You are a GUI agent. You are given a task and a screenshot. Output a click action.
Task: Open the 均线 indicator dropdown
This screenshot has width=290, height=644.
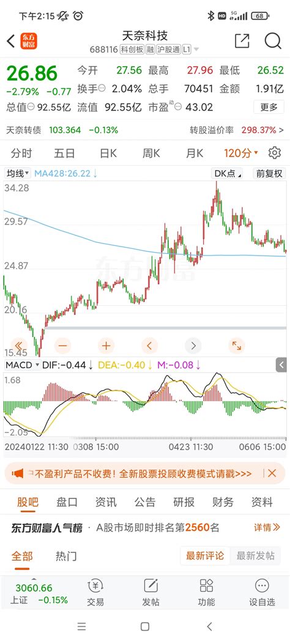pos(18,173)
